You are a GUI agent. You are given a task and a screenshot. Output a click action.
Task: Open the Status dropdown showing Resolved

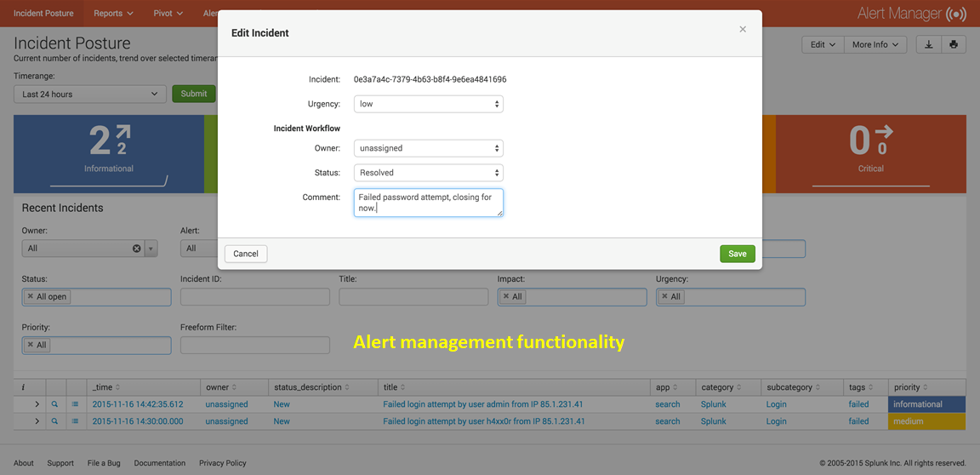point(428,173)
